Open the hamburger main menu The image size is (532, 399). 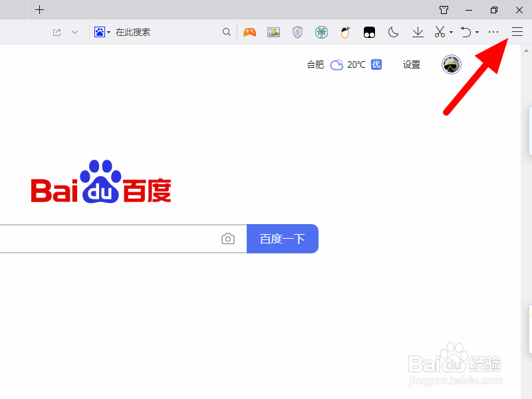tap(517, 32)
